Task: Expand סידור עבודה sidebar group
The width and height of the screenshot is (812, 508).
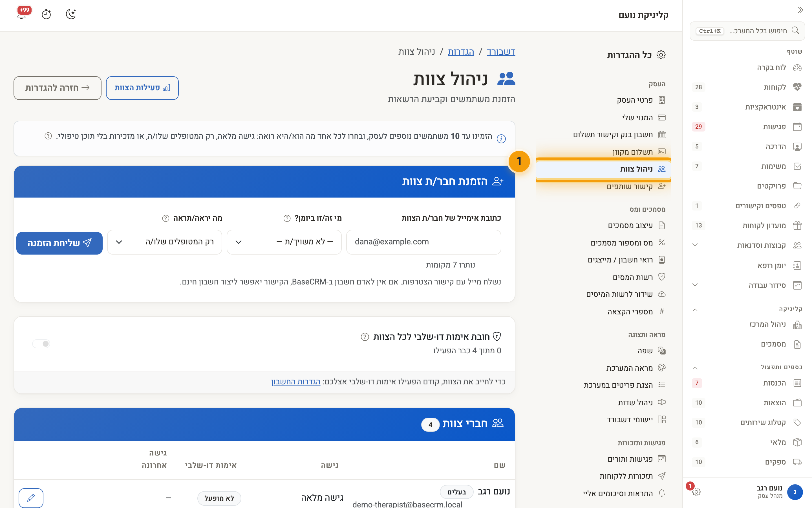Action: click(x=747, y=285)
